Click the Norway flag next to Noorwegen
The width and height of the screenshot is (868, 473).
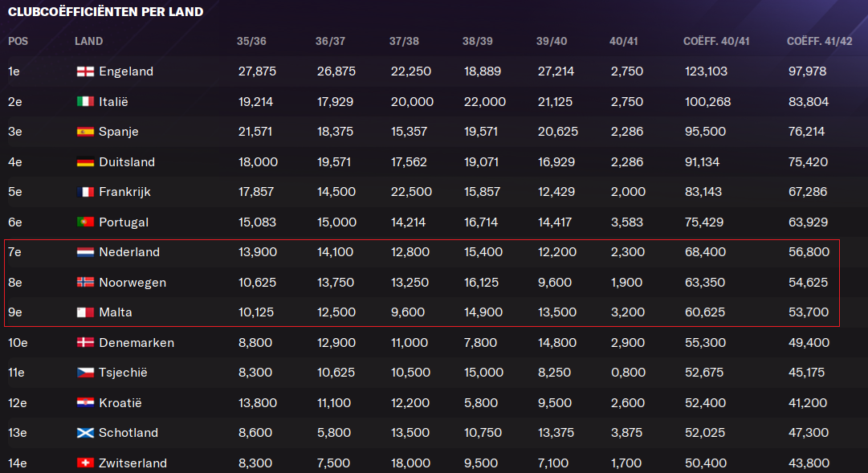pyautogui.click(x=85, y=283)
